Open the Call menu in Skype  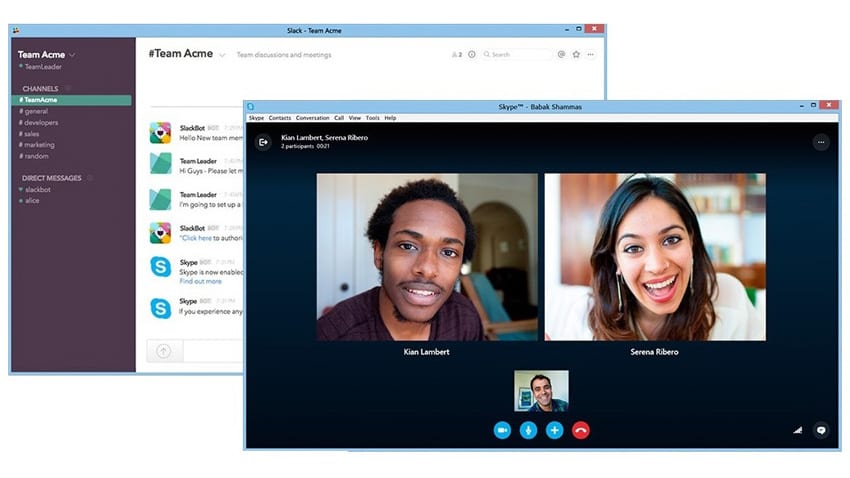point(339,118)
